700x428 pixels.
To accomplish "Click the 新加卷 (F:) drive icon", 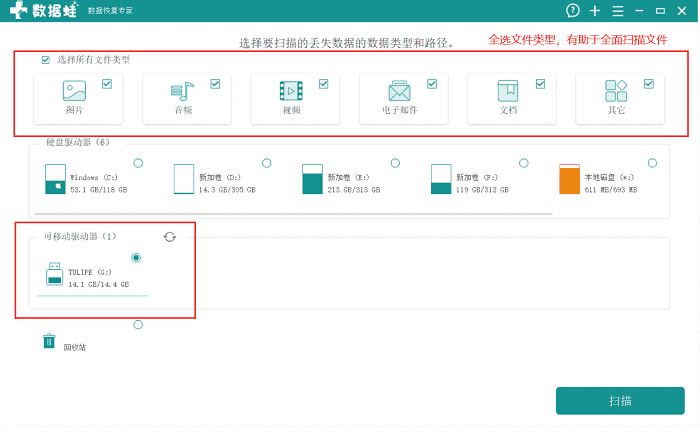I will [441, 179].
